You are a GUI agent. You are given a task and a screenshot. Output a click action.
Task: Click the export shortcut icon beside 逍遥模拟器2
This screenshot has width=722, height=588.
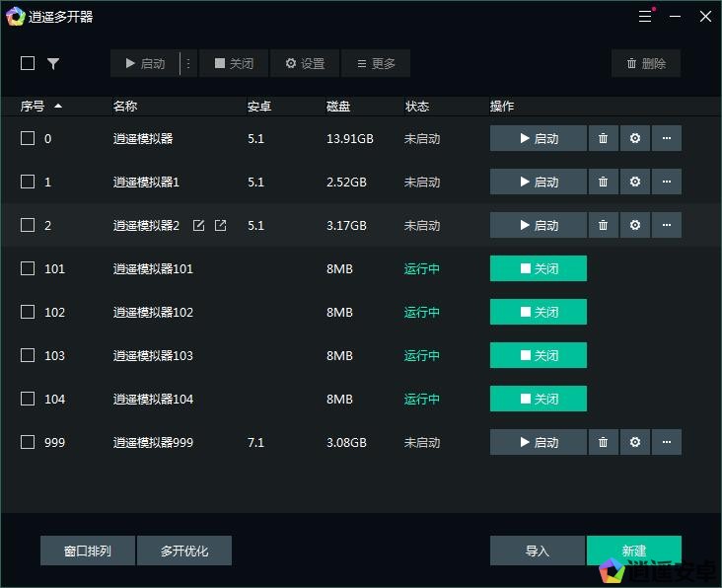click(x=220, y=225)
